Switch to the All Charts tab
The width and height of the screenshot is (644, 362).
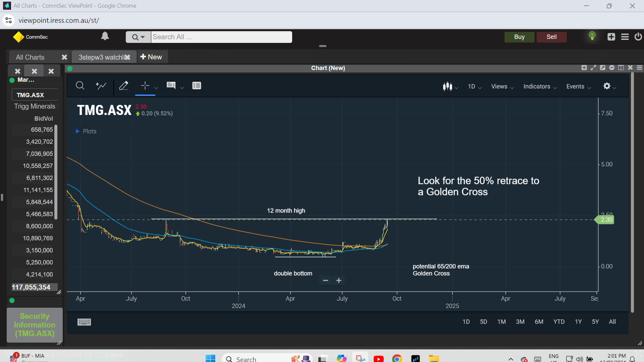[x=30, y=57]
